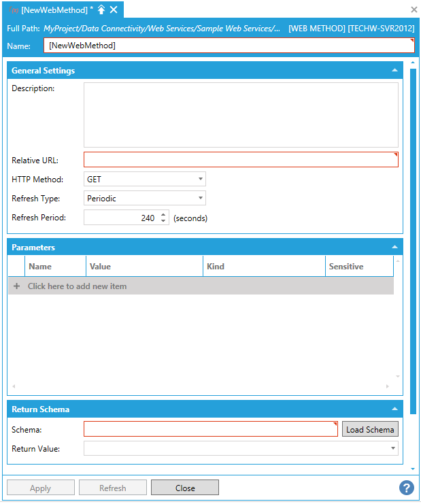Increase Refresh Period with the up arrow
The image size is (421, 504).
pos(163,215)
